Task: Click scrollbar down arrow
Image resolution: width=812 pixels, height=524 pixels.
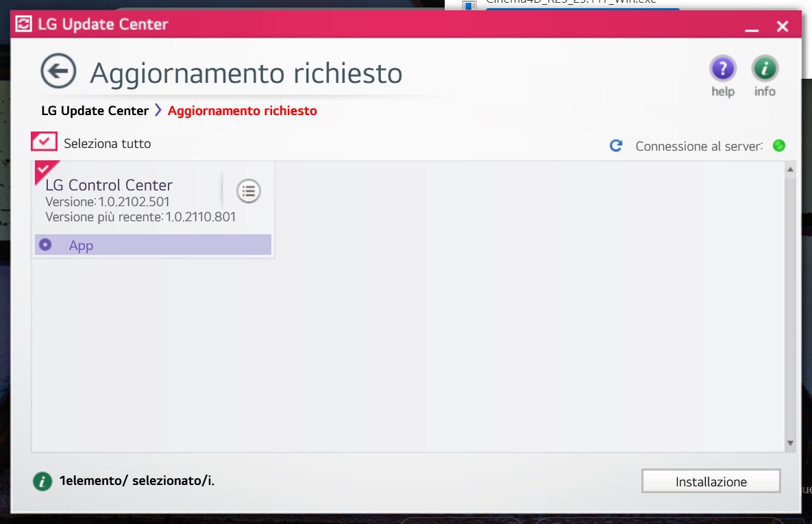Action: pyautogui.click(x=790, y=443)
